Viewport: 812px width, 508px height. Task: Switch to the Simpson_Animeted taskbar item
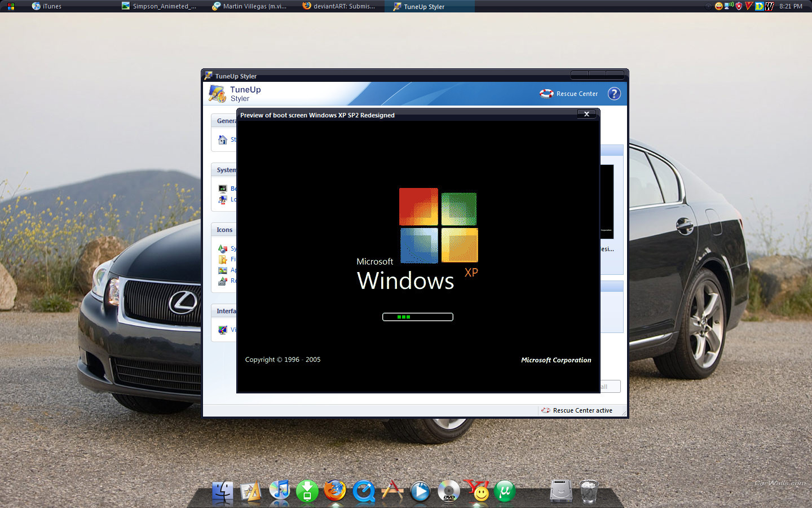pos(159,6)
